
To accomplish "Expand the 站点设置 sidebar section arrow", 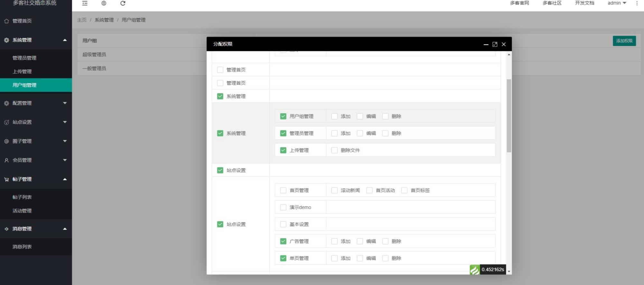I will point(65,122).
